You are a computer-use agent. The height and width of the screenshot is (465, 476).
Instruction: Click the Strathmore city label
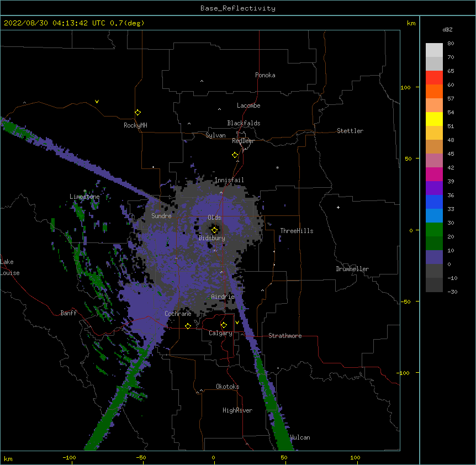tap(285, 336)
